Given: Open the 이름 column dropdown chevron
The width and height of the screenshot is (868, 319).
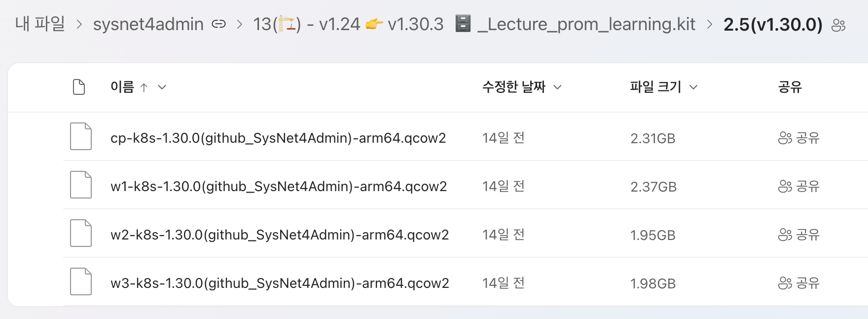Looking at the screenshot, I should [162, 87].
